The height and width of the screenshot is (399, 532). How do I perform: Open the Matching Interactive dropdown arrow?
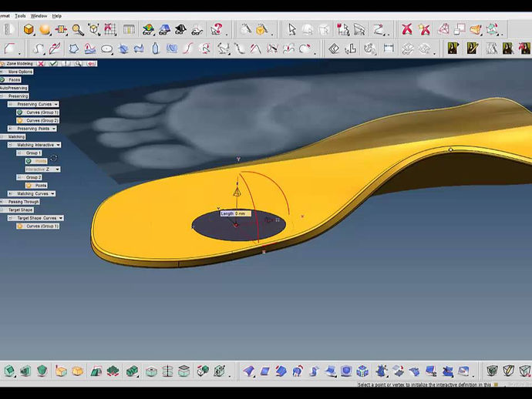[x=58, y=145]
